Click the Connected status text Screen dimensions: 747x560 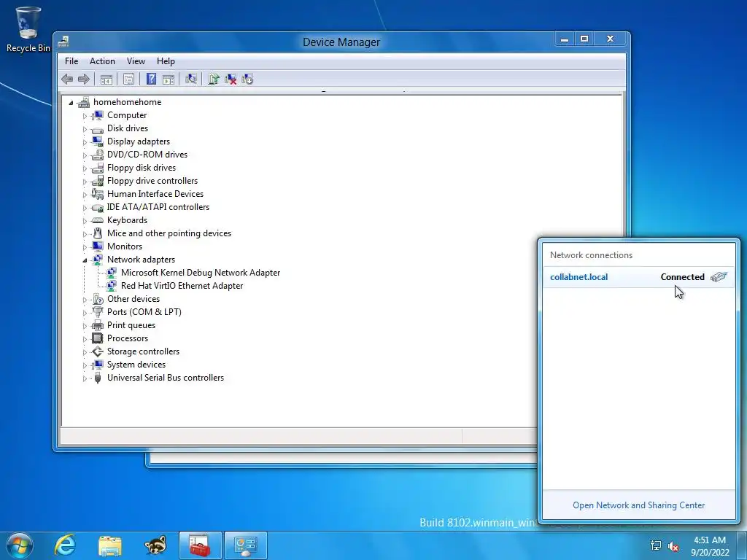[x=682, y=277]
